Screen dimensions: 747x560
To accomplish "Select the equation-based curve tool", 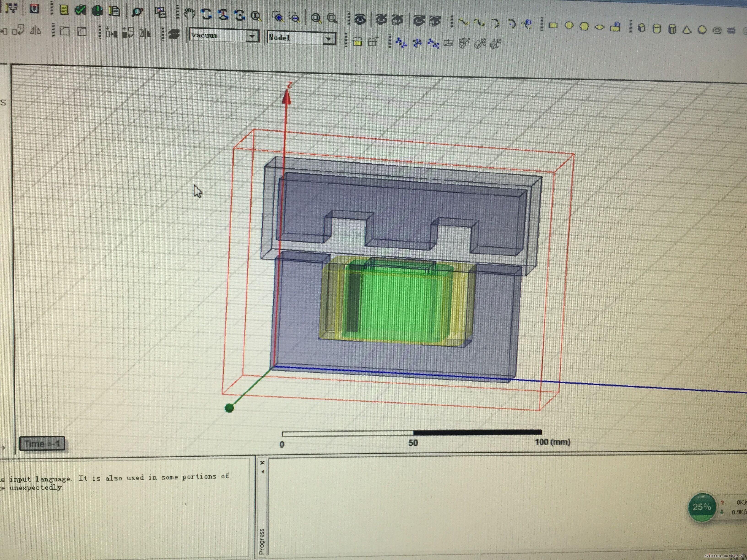I will coord(527,24).
